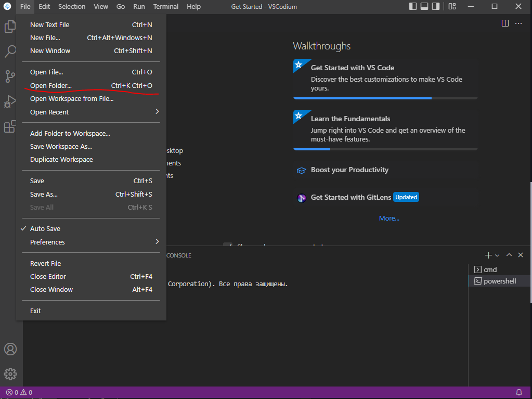Click the editor vertical scrollbar
Screen dimensions: 532x399
[x=530, y=242]
